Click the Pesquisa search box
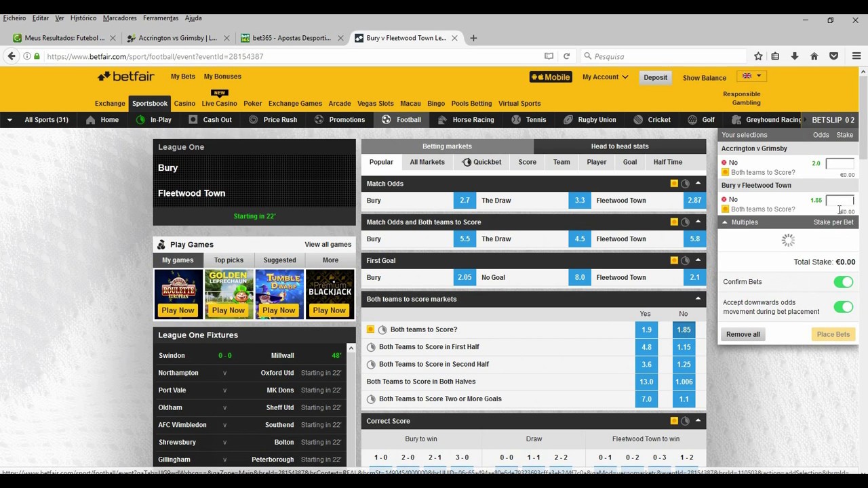 (665, 56)
